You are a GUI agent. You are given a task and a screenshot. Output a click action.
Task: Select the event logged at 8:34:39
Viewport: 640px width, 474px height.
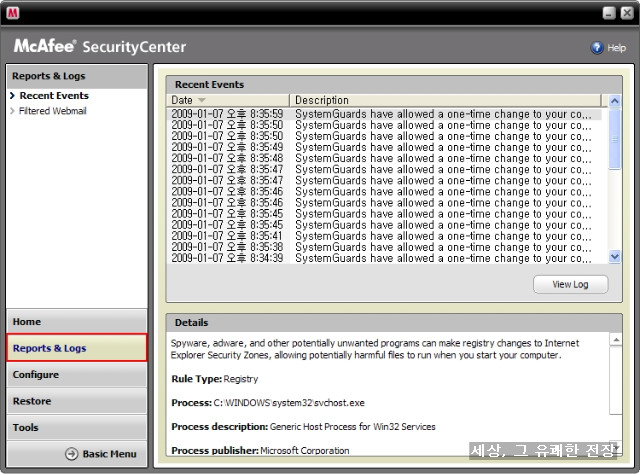click(384, 258)
